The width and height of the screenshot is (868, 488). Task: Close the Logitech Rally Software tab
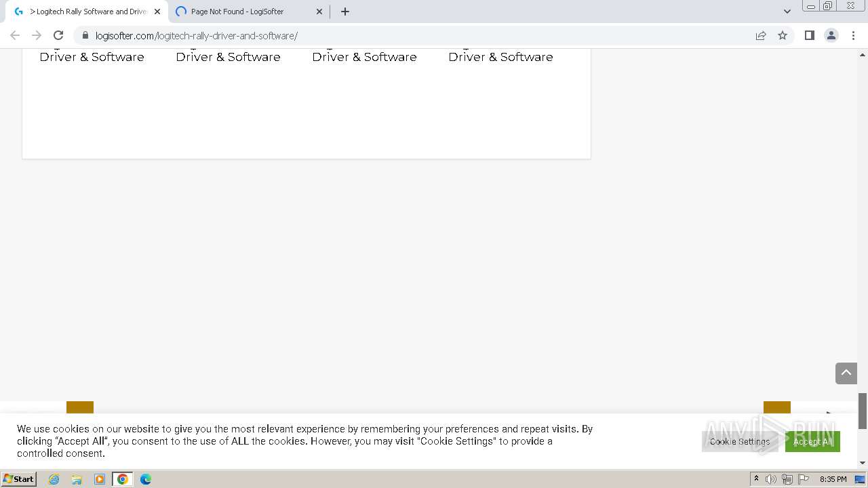click(157, 12)
